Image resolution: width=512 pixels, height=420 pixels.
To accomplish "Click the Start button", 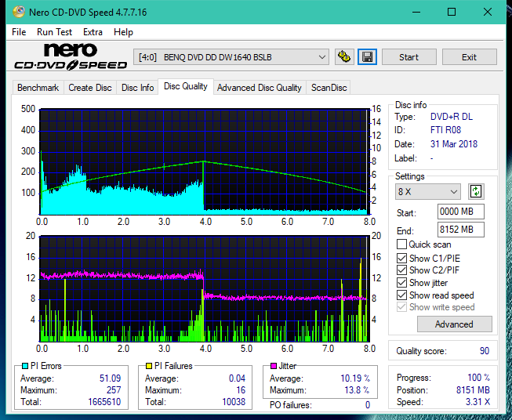I will coord(409,57).
